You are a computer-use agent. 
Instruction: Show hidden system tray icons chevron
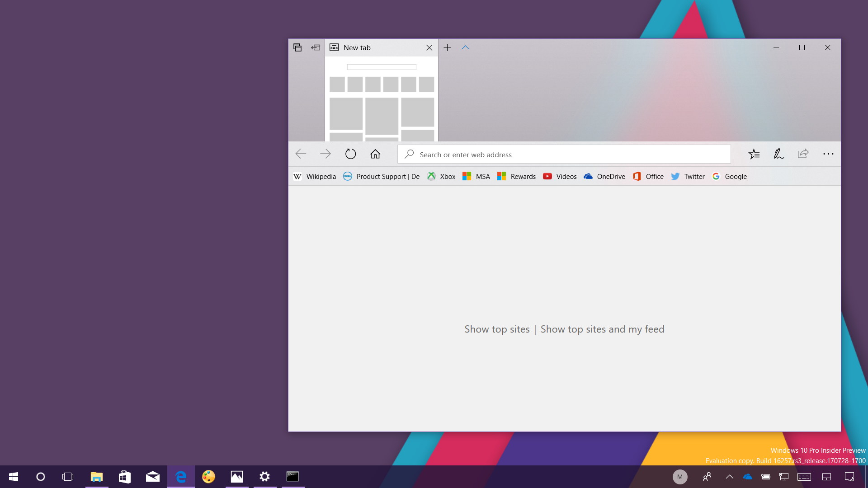729,477
